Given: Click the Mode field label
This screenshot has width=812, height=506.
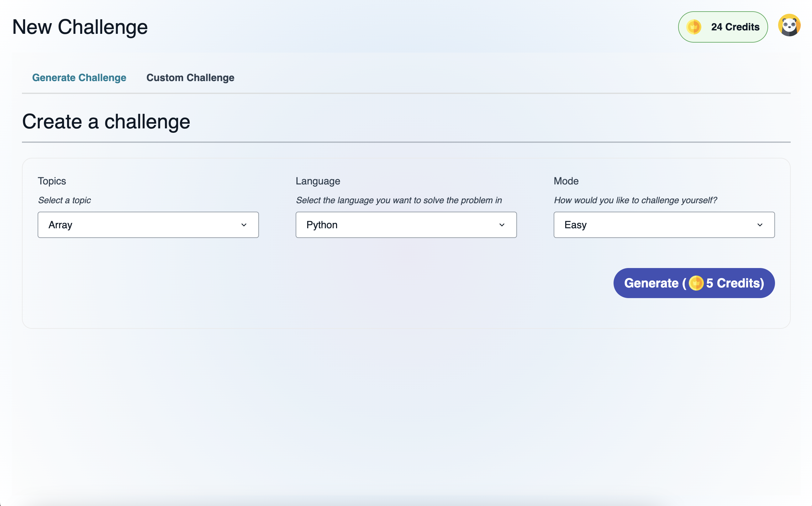Looking at the screenshot, I should (x=566, y=181).
